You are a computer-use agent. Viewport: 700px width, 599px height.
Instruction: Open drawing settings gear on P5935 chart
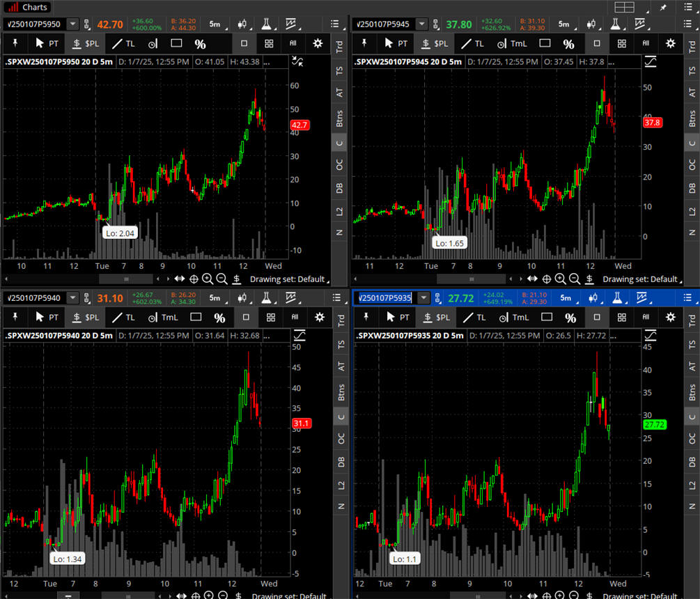click(x=671, y=317)
